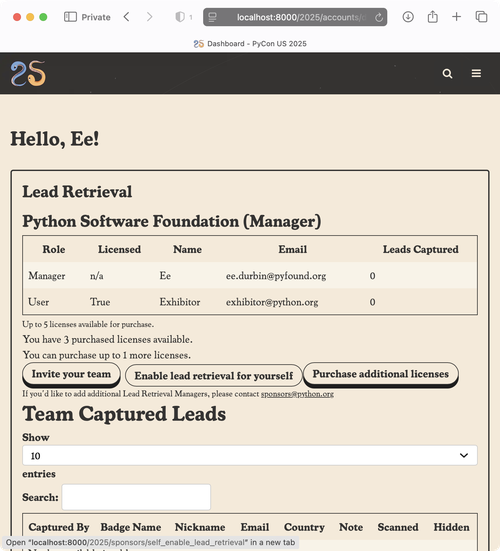Sort by Scanned column header
This screenshot has height=551, width=500.
tap(398, 527)
